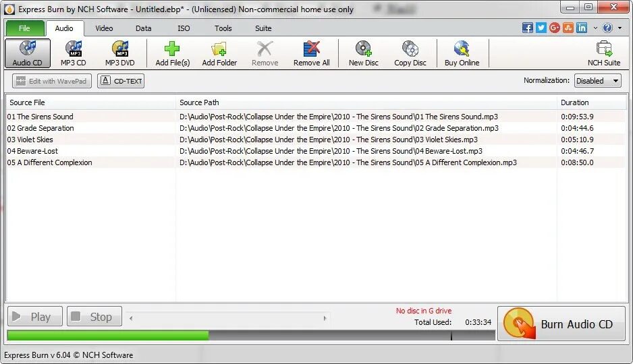Sort by Source File column header
Screen dimensions: 633x364
pyautogui.click(x=91, y=102)
